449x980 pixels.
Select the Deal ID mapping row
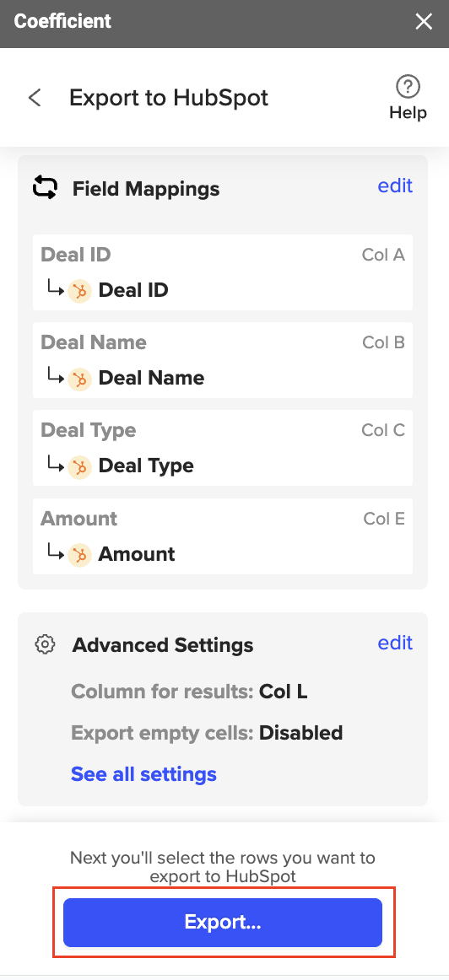click(x=223, y=272)
